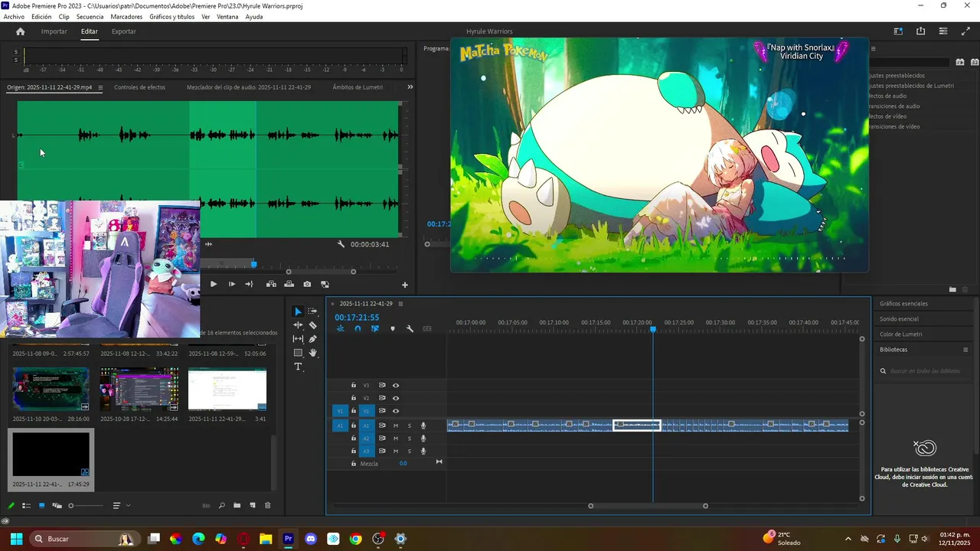Image resolution: width=980 pixels, height=551 pixels.
Task: Switch to Controles de efectos tab
Action: pos(139,87)
